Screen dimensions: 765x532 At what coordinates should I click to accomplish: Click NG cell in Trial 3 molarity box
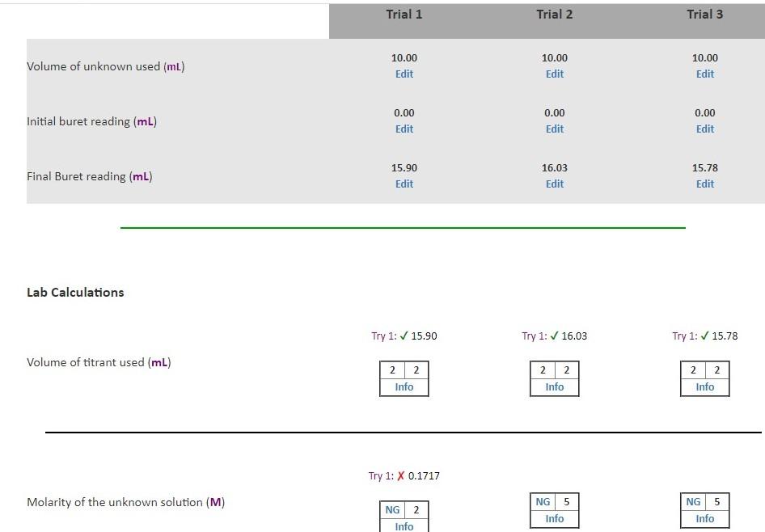(x=693, y=502)
